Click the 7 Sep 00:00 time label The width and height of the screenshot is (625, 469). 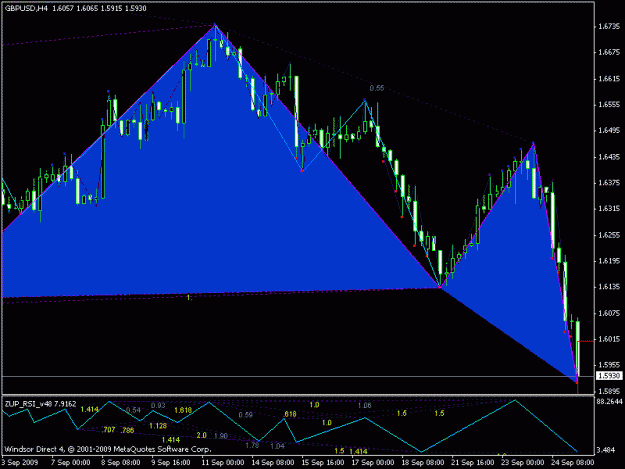71,463
